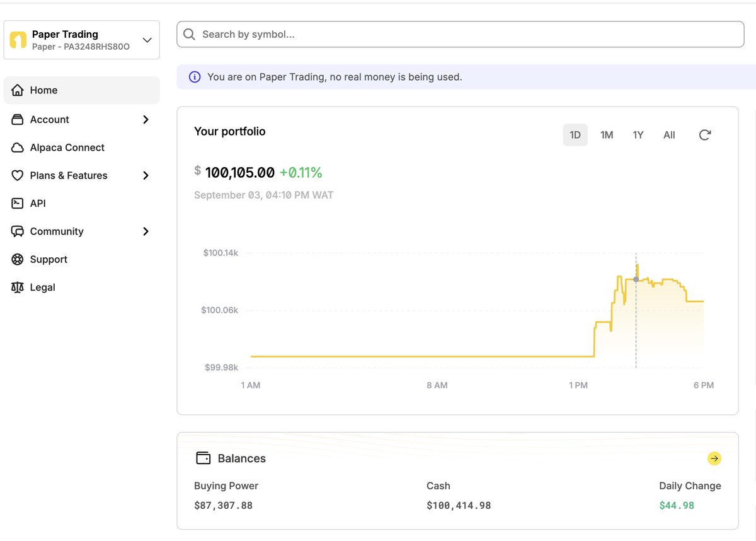
Task: Click the Plans & Features heart icon
Action: coord(18,175)
